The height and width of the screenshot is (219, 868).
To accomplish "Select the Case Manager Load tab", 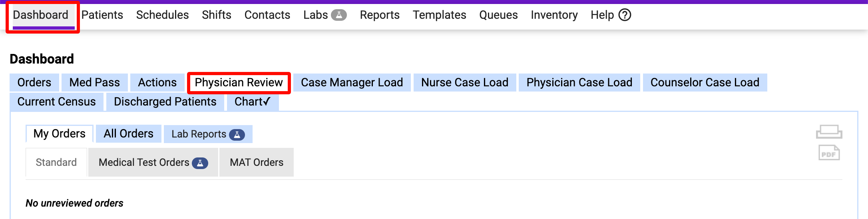I will pyautogui.click(x=352, y=83).
